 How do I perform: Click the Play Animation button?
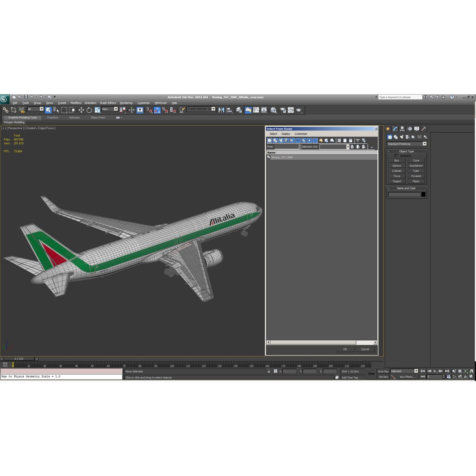point(435,371)
